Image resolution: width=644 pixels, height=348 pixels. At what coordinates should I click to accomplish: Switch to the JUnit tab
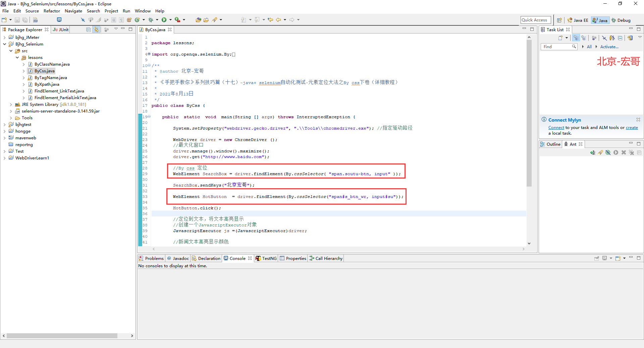[61, 29]
